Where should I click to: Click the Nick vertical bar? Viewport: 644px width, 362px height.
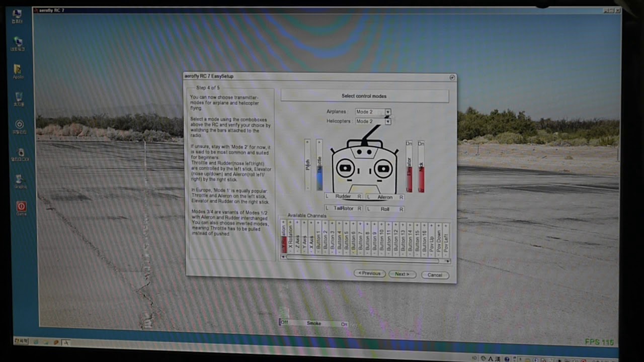pos(421,166)
